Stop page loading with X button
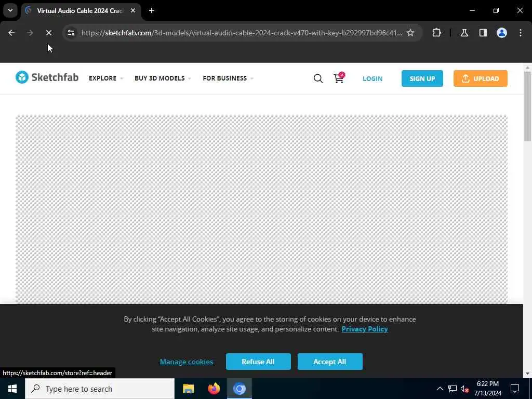 48,33
